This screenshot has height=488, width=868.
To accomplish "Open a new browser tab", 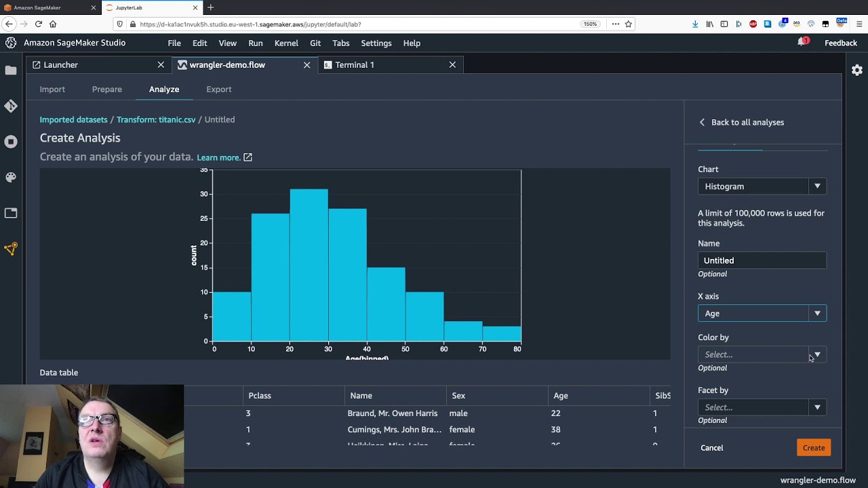I will pyautogui.click(x=210, y=7).
